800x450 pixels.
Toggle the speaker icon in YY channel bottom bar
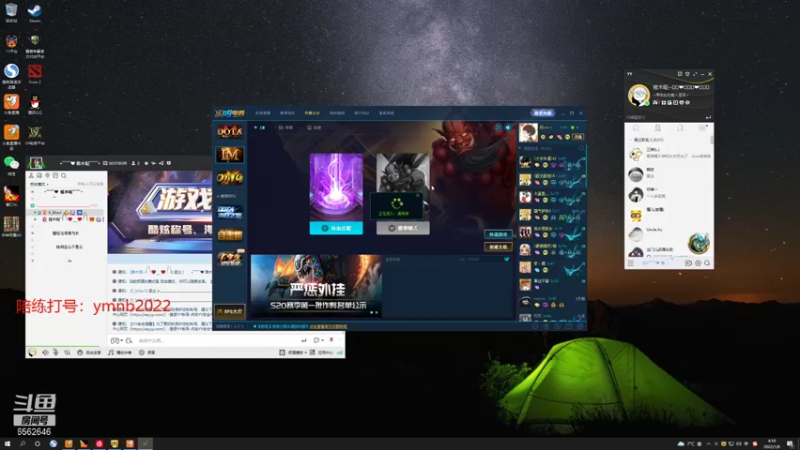[x=45, y=353]
